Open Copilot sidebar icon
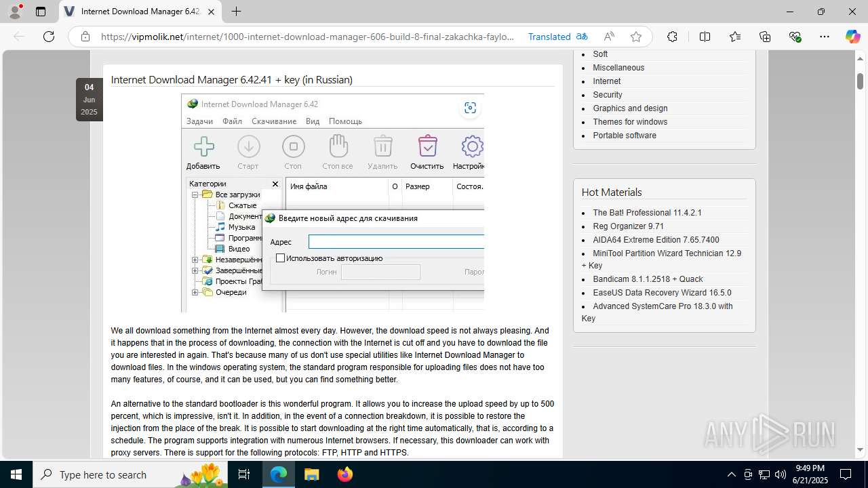This screenshot has width=868, height=488. tap(852, 37)
